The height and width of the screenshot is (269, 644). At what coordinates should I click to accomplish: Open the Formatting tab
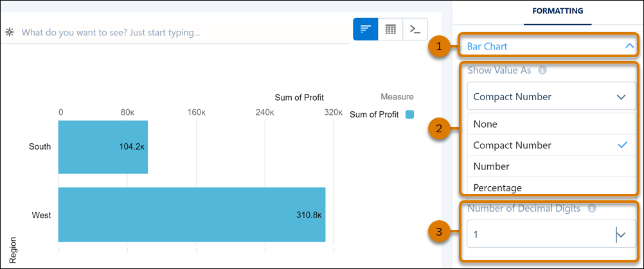(557, 11)
